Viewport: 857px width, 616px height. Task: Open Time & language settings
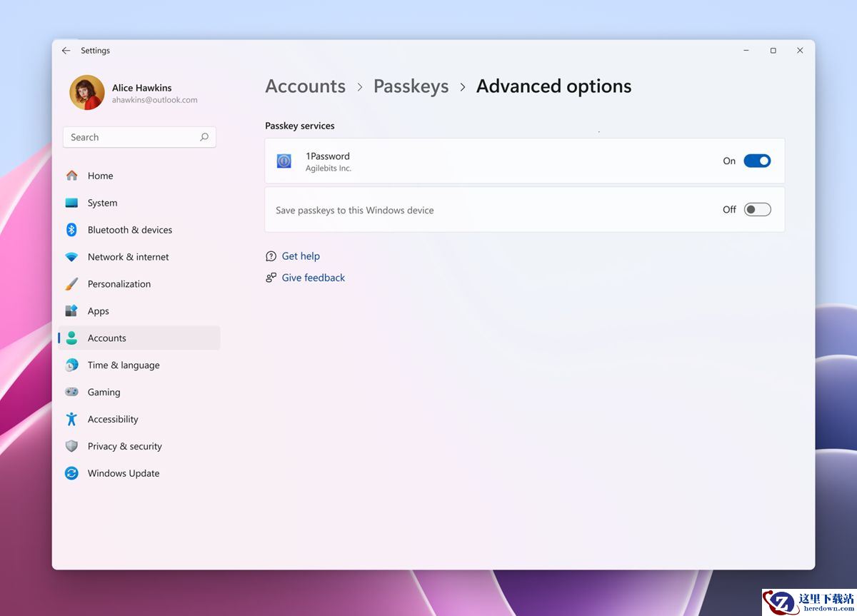[124, 365]
